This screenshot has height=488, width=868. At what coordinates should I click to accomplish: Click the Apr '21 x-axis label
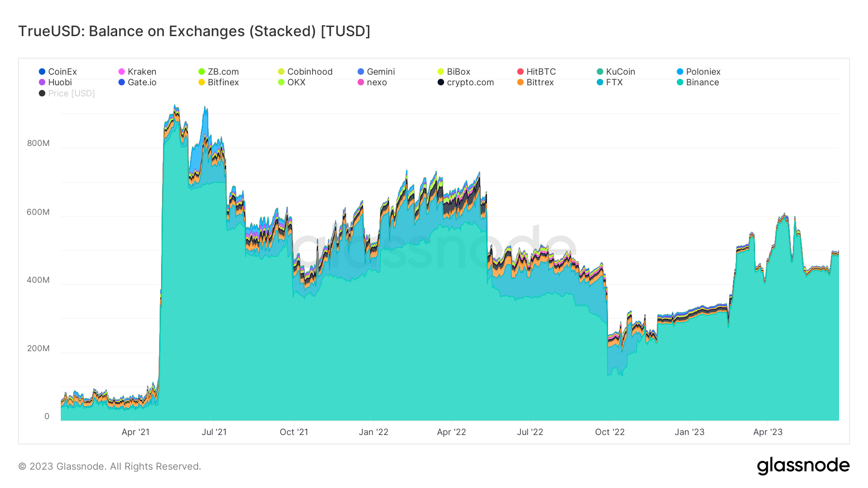click(x=136, y=432)
